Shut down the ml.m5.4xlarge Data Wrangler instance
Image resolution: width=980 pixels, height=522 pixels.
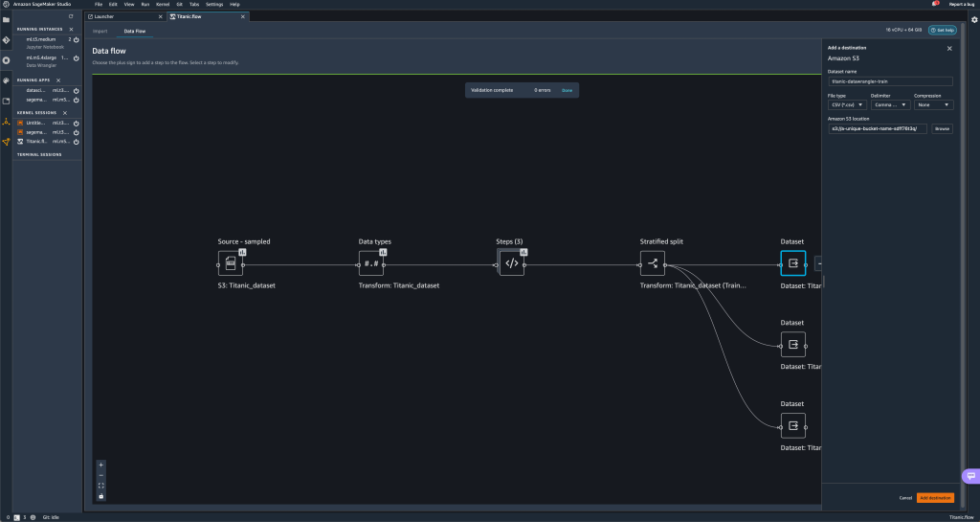[77, 58]
